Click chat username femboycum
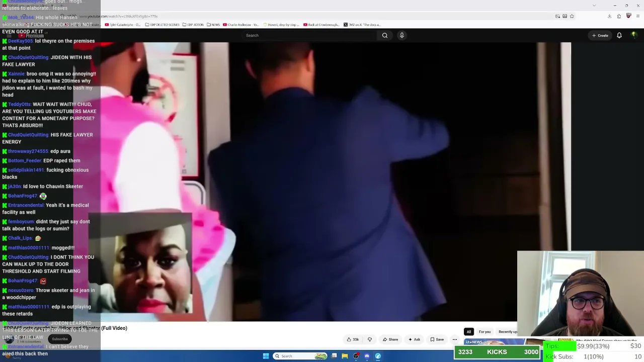This screenshot has height=362, width=644. coord(21,222)
